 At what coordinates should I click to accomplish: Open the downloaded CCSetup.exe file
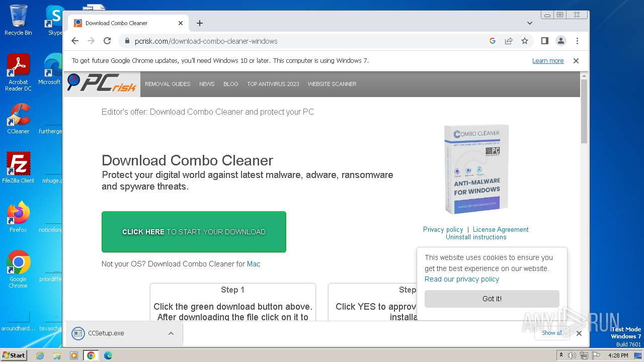tap(106, 333)
